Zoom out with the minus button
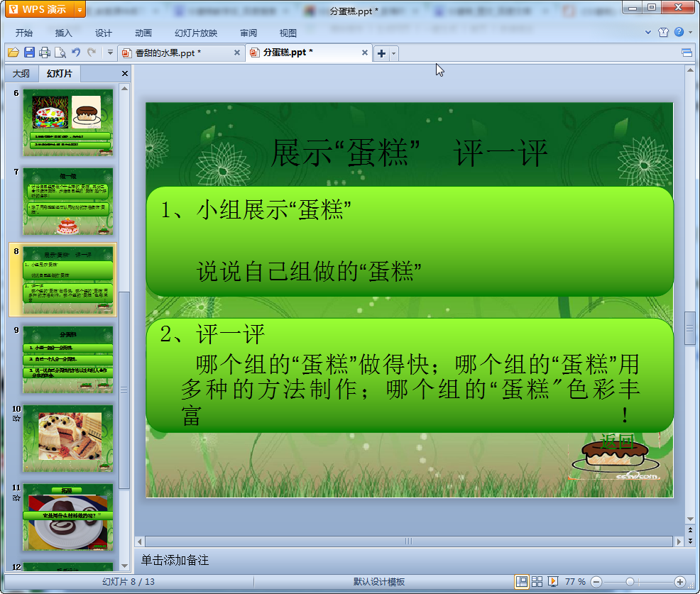The height and width of the screenshot is (594, 700). pyautogui.click(x=596, y=582)
